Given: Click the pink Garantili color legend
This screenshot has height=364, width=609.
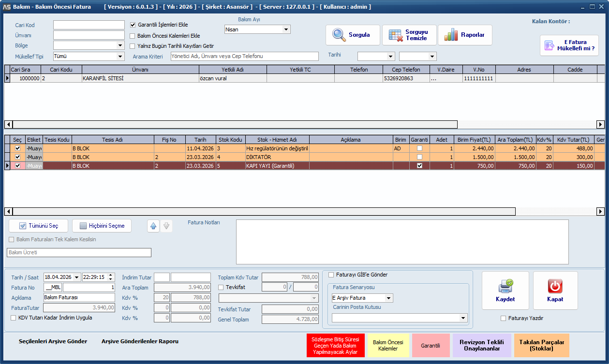Looking at the screenshot, I should pos(431,346).
